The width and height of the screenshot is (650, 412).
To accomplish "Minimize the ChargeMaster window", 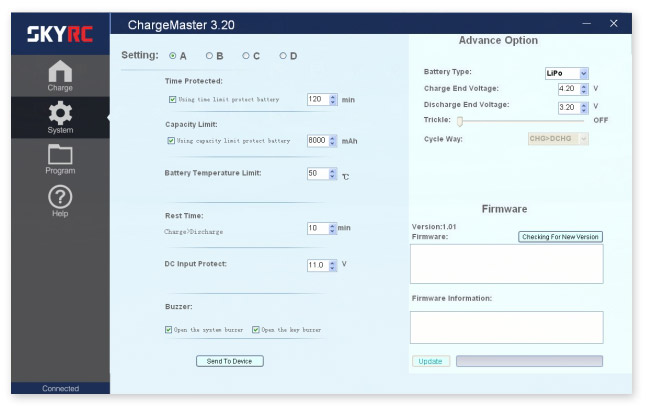I will click(x=587, y=24).
